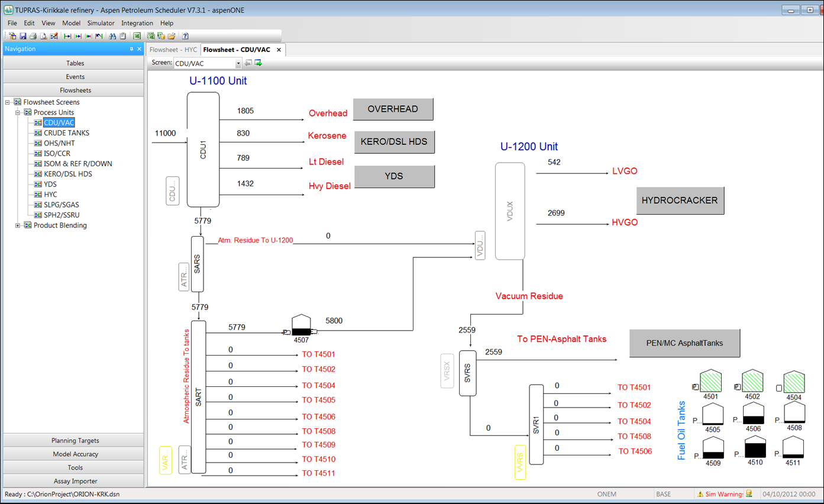Select CRUDE TANKS in the tree
The image size is (824, 504).
point(66,133)
